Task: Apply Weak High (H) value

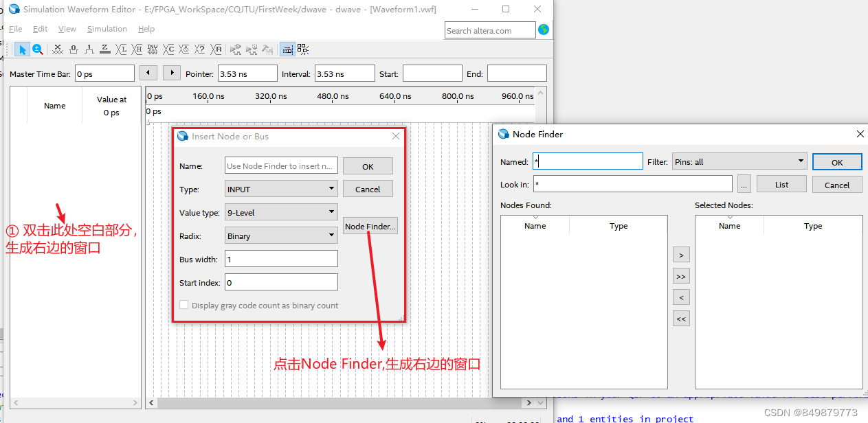Action: tap(137, 49)
